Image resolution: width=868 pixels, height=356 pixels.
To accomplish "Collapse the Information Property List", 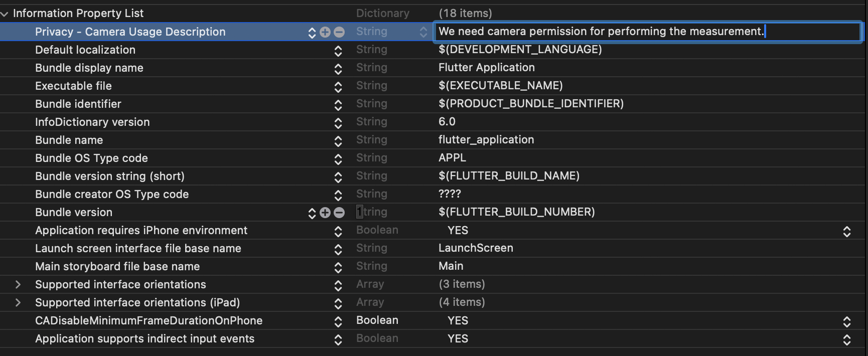I will (x=5, y=14).
